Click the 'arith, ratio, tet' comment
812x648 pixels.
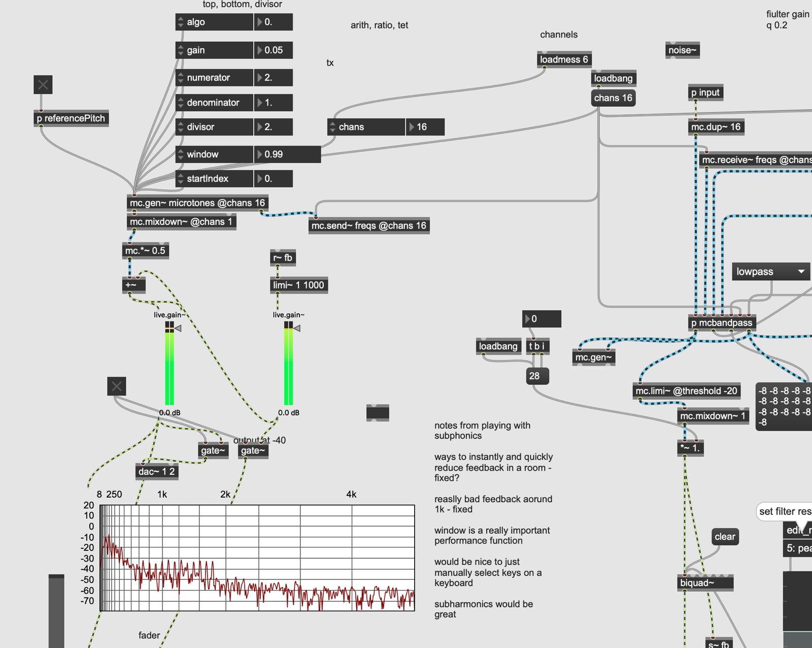point(380,25)
